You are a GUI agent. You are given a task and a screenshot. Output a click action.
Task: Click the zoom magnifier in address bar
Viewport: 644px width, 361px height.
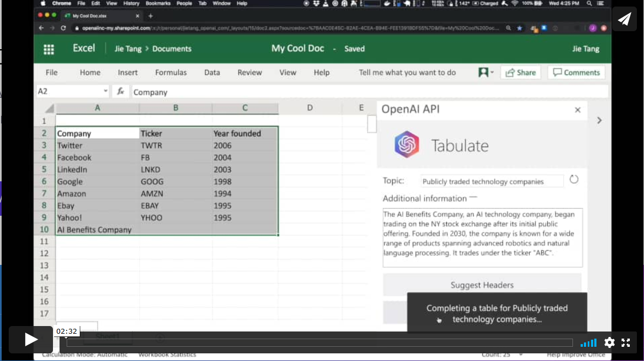pyautogui.click(x=509, y=28)
